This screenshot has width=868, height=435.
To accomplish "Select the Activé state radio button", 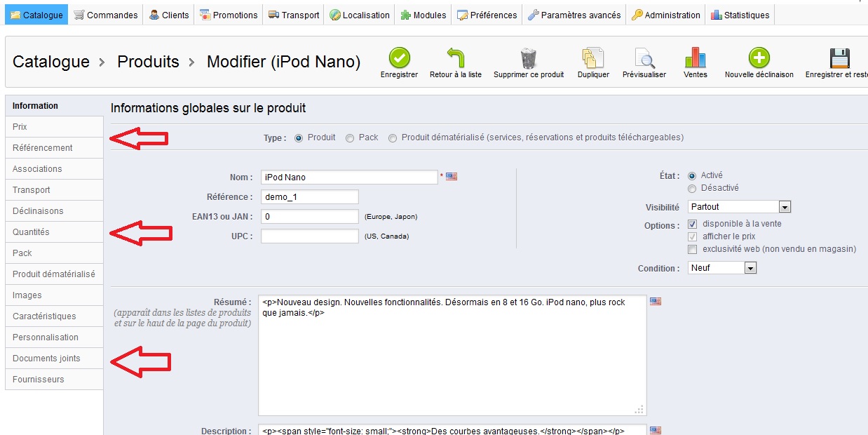I will [692, 176].
